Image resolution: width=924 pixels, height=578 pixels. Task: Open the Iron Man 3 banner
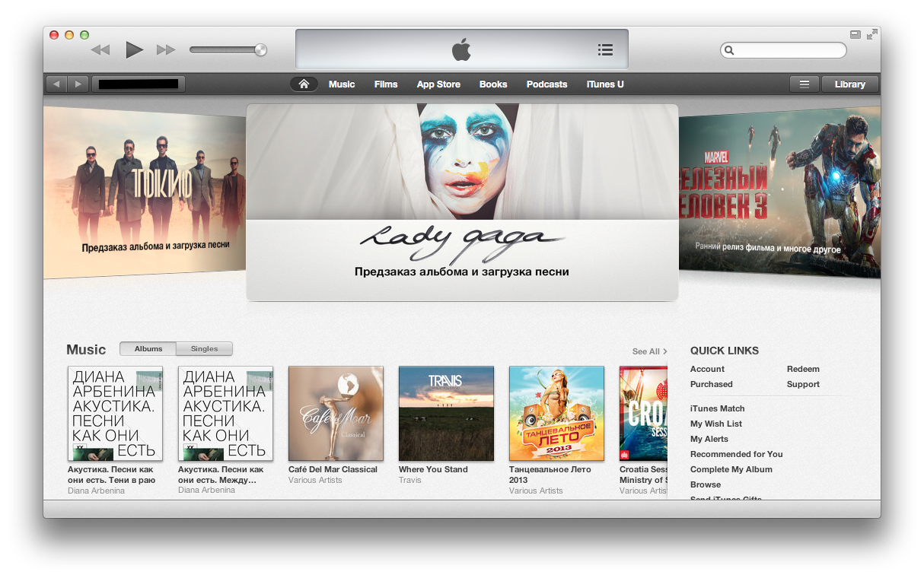(779, 192)
